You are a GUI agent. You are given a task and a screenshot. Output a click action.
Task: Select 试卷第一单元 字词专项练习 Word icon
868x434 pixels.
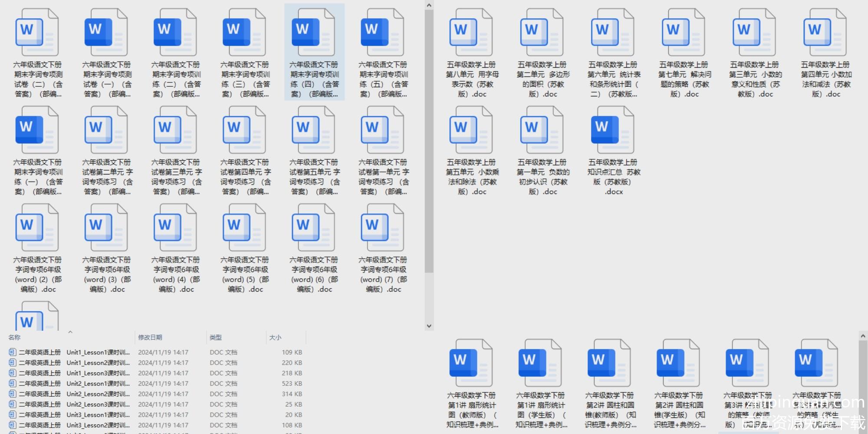click(x=382, y=130)
